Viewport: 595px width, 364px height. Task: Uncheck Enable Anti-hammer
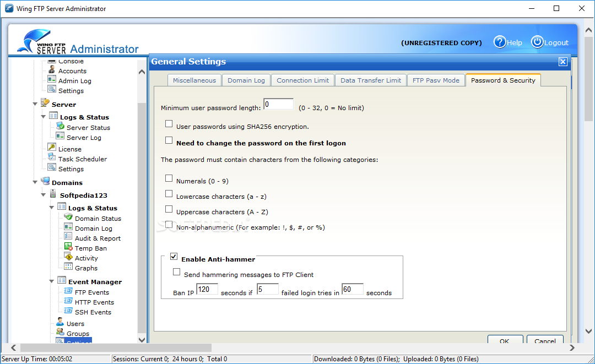click(174, 256)
